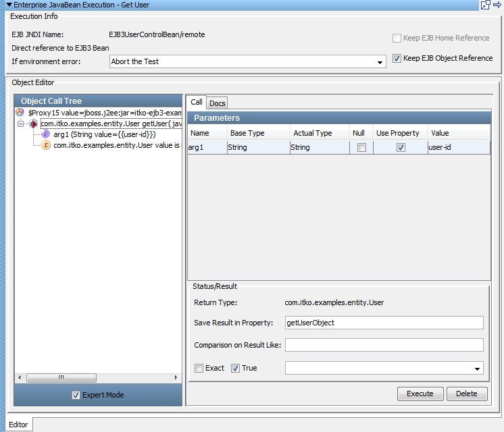Select the com.itko.examples.entity.User value row
504x432 pixels.
(x=117, y=145)
